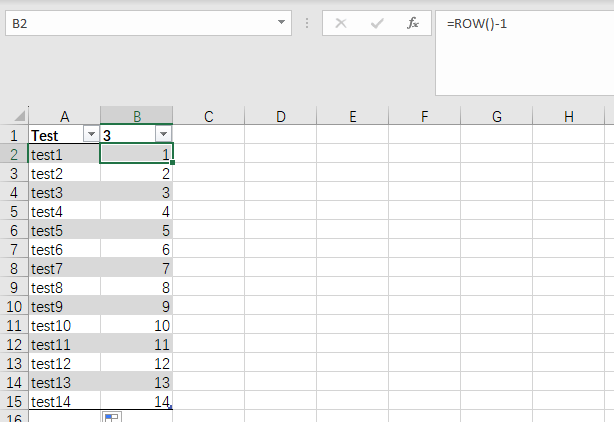Select column C header
614x422 pixels.
pos(208,116)
